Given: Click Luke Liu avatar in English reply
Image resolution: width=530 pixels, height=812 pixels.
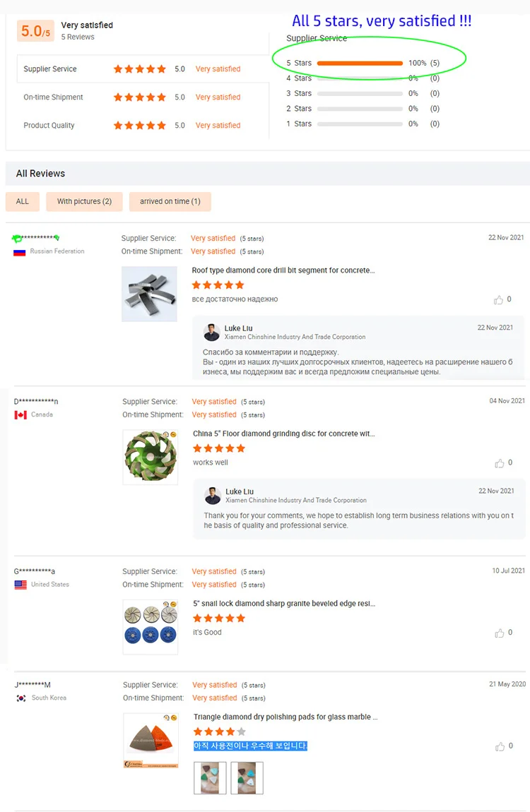Looking at the screenshot, I should pyautogui.click(x=213, y=496).
